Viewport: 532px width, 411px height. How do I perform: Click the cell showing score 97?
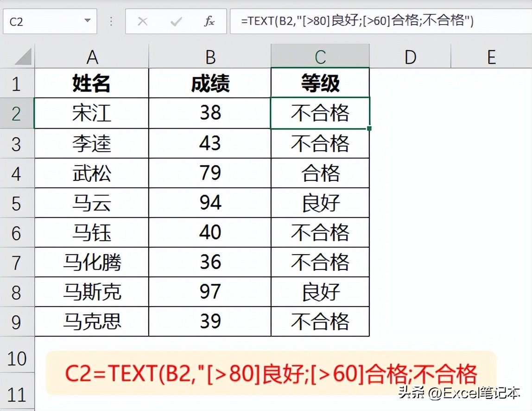(x=209, y=292)
